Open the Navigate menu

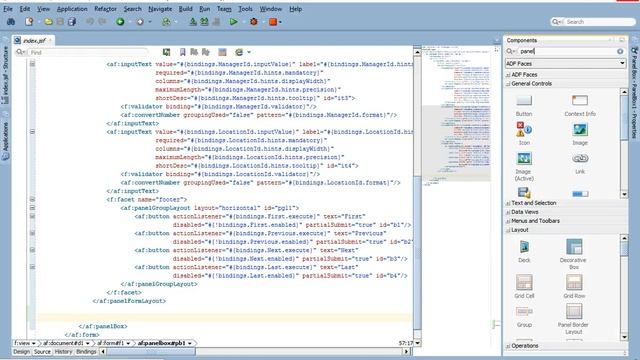click(x=160, y=9)
